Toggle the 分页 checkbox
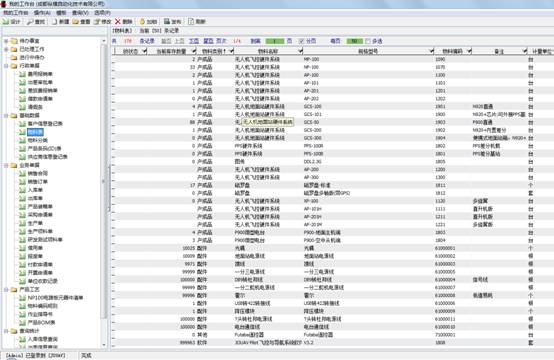This screenshot has height=360, width=554. pos(301,41)
